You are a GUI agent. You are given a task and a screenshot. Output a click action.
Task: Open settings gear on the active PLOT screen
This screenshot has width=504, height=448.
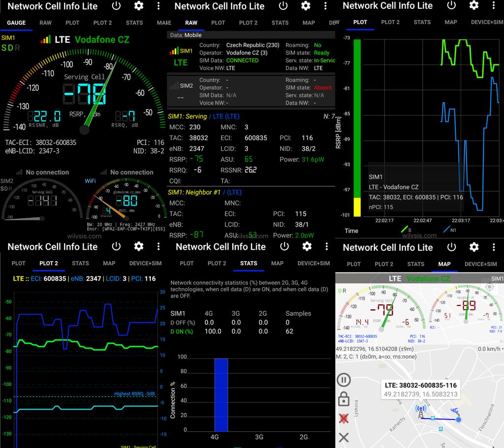point(474,5)
